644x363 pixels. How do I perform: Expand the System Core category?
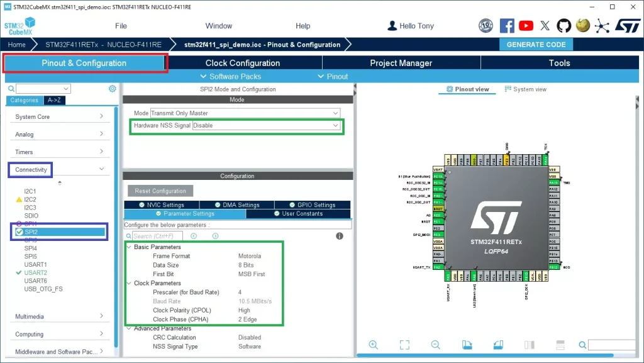(x=101, y=116)
